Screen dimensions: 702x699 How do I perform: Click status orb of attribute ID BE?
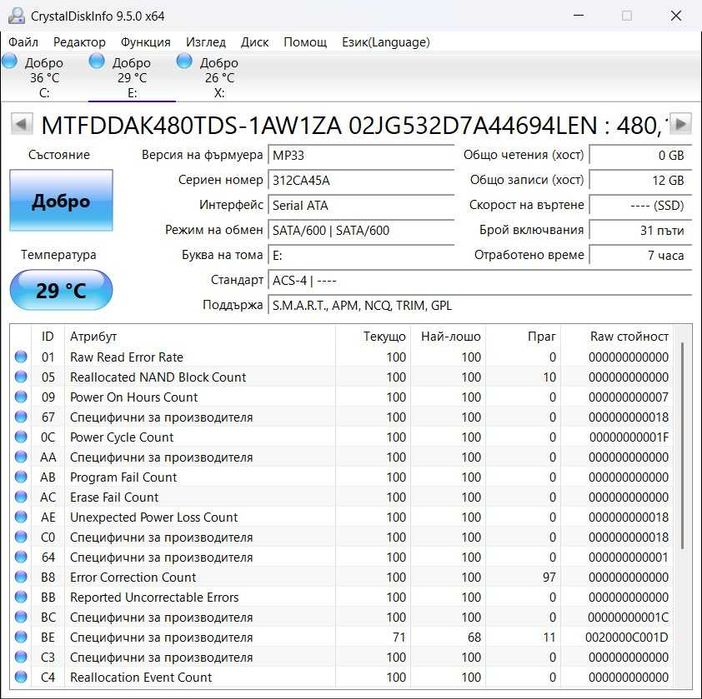click(21, 637)
